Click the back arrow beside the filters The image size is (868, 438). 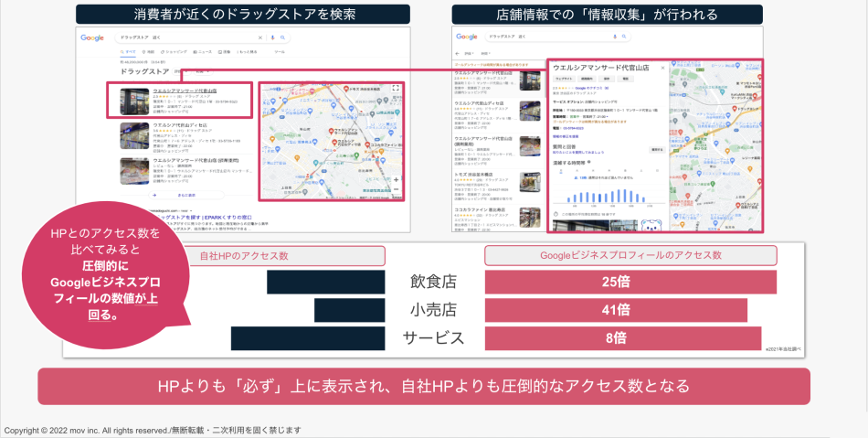click(x=459, y=54)
